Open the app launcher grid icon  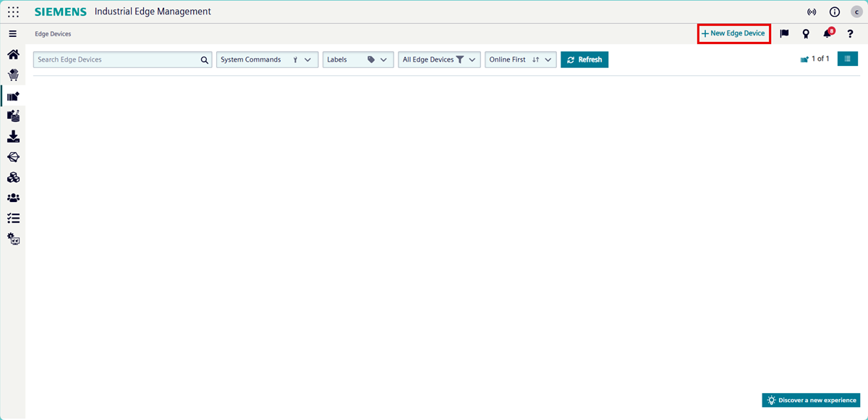tap(13, 12)
